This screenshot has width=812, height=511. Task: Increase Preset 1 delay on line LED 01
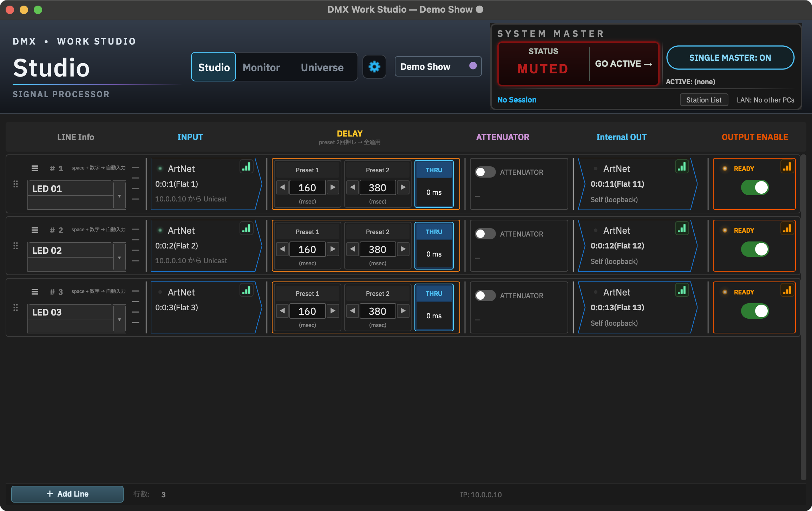333,187
